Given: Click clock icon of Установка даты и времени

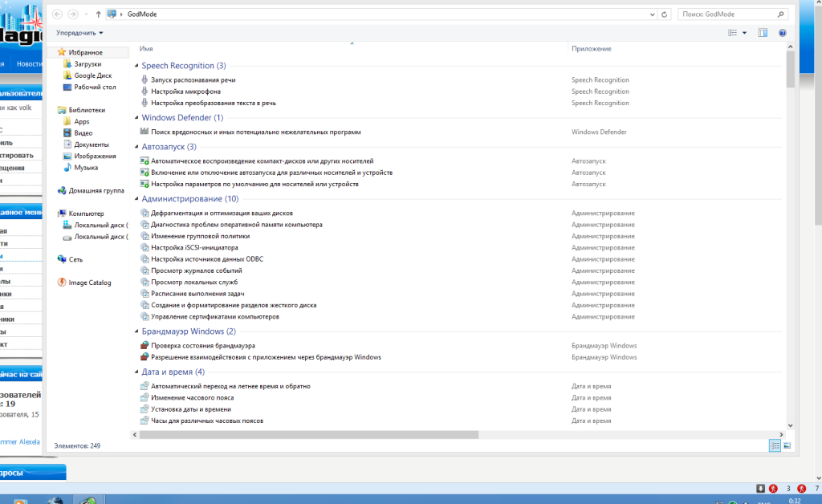Looking at the screenshot, I should point(144,408).
